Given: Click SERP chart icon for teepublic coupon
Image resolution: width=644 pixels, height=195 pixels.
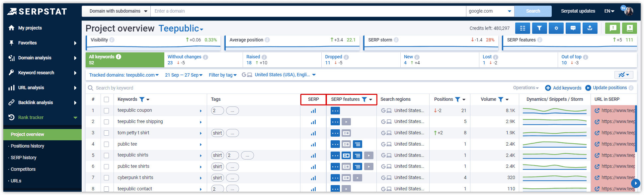Looking at the screenshot, I should [x=313, y=111].
